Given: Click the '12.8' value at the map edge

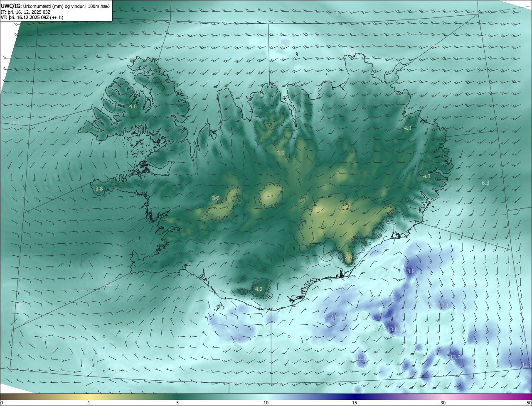Looking at the screenshot, I should point(527,364).
